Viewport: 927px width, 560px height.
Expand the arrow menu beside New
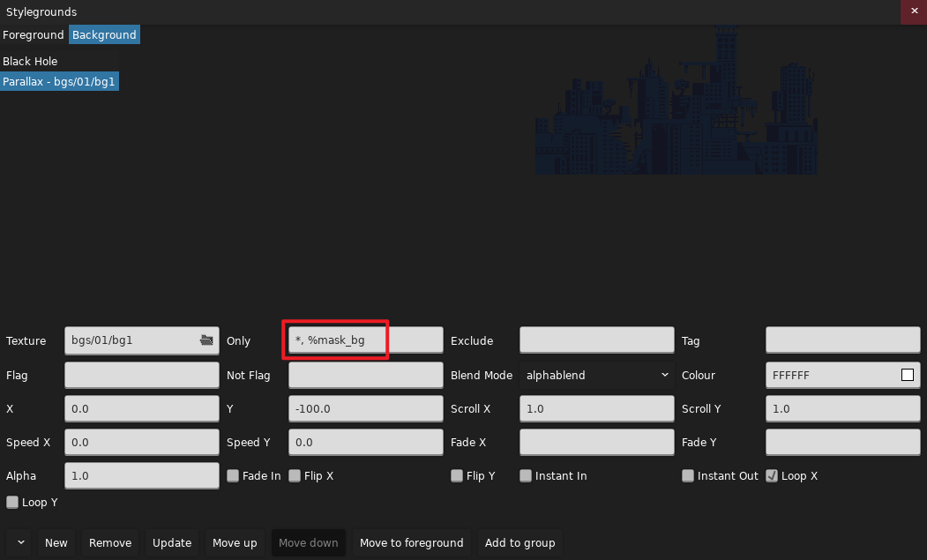coord(20,543)
